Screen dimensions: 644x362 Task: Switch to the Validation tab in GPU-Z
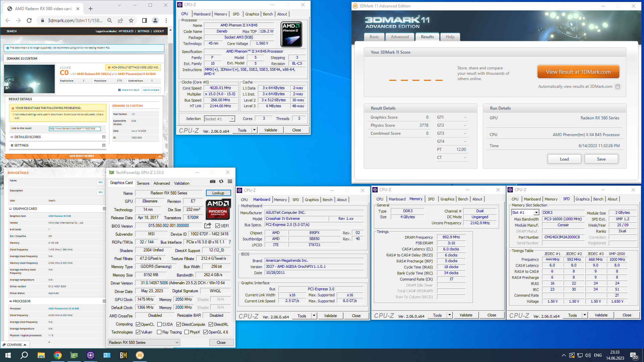coord(181,183)
